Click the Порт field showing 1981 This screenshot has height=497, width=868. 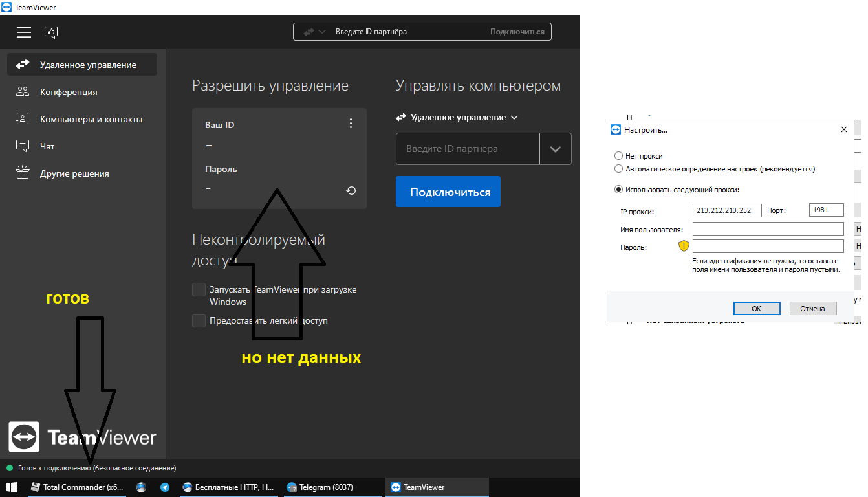[827, 210]
